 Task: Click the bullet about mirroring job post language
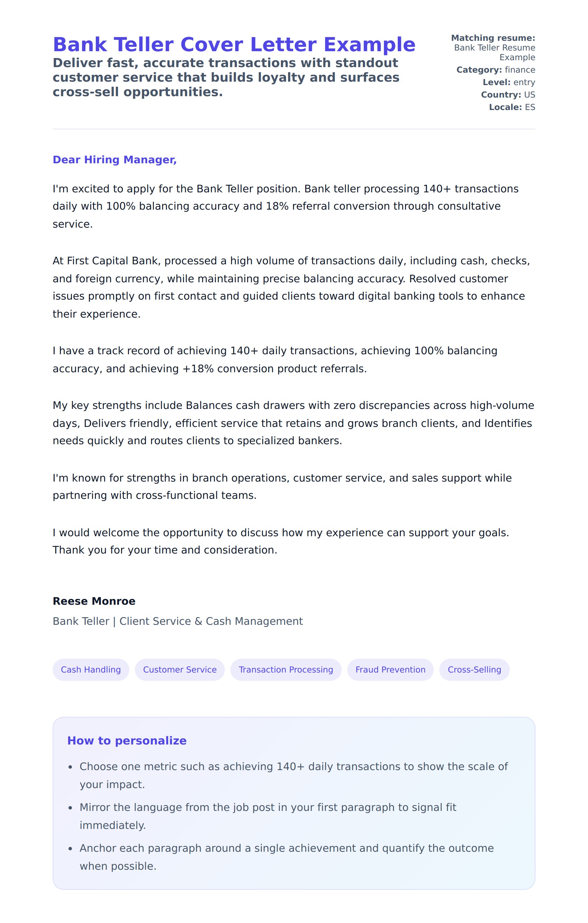click(268, 816)
